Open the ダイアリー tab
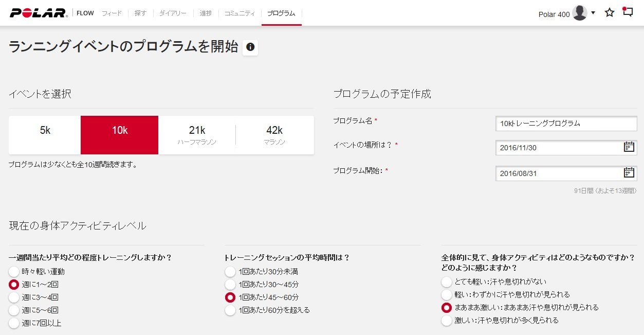 (x=173, y=13)
